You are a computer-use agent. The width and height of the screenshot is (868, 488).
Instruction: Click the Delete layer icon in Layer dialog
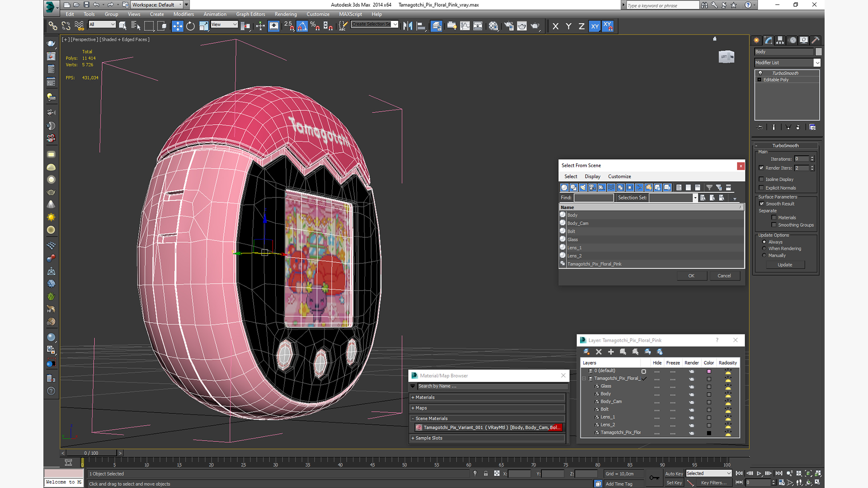[599, 352]
